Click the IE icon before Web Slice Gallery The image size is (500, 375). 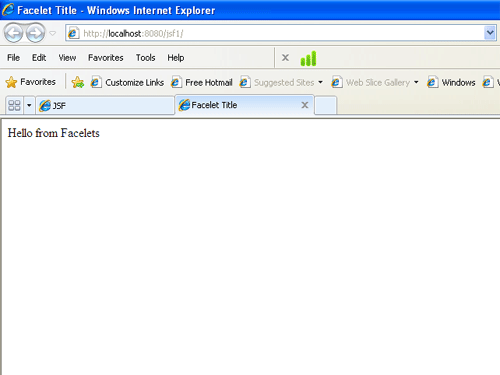pos(336,82)
